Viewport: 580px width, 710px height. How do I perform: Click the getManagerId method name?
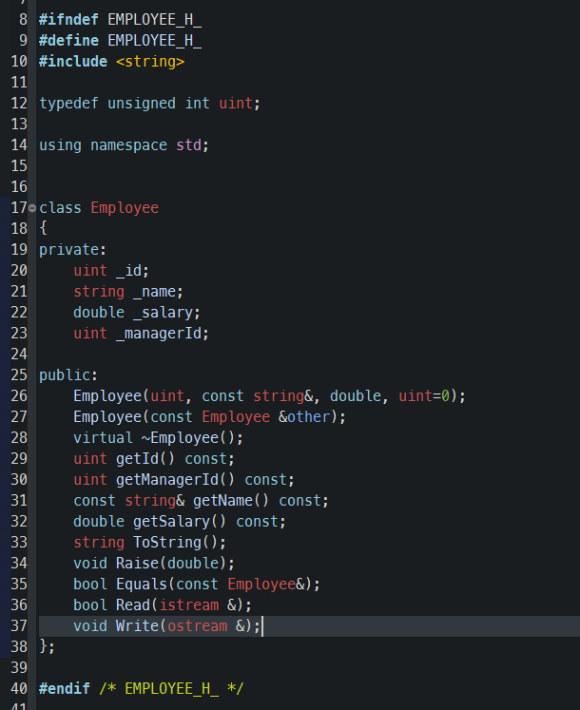(x=167, y=480)
